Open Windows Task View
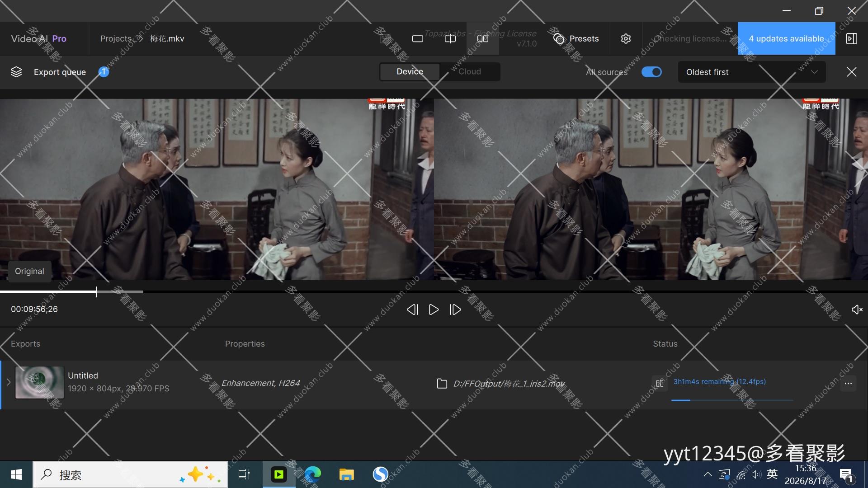Screen dimensions: 868x488 coord(244,474)
